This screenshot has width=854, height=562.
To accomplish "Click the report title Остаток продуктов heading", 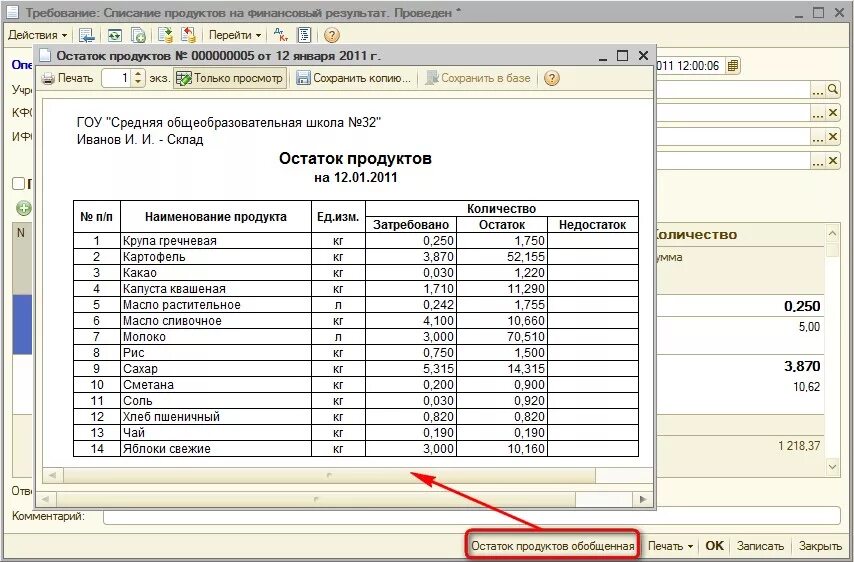I will click(355, 158).
